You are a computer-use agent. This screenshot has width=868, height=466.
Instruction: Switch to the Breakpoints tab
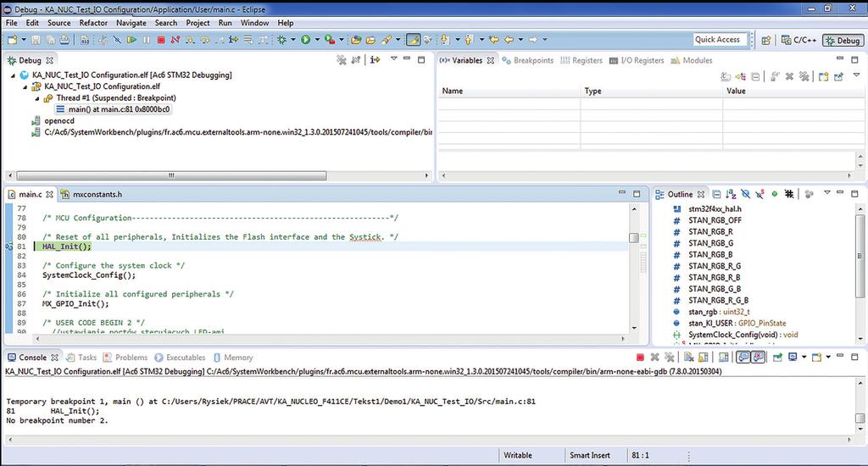click(527, 60)
